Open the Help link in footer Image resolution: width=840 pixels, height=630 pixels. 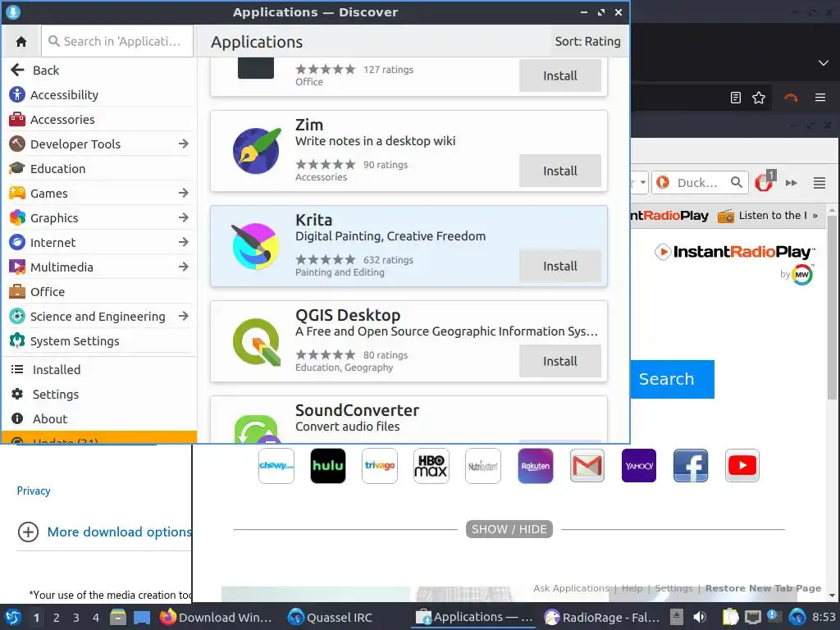point(632,588)
